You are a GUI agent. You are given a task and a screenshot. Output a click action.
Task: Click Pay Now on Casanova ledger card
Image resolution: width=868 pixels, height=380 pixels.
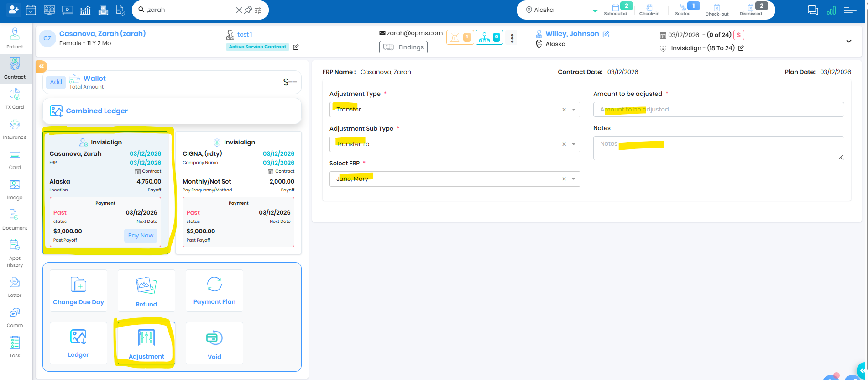click(x=141, y=236)
